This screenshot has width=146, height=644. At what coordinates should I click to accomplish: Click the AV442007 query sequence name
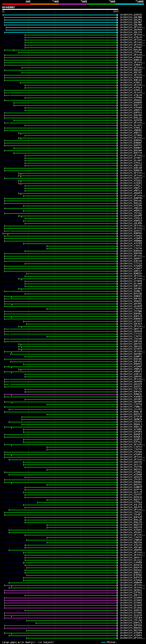[8, 7]
